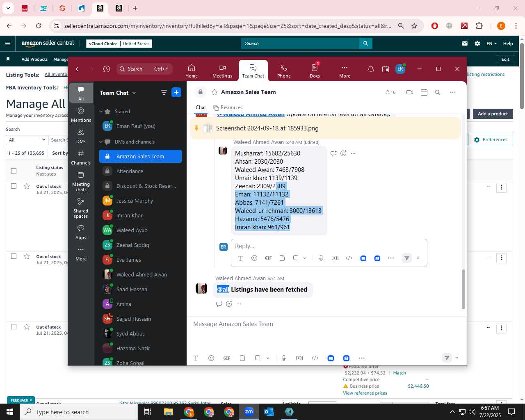Open the members list showing 16
Screen dimensions: 525x420
pyautogui.click(x=390, y=92)
